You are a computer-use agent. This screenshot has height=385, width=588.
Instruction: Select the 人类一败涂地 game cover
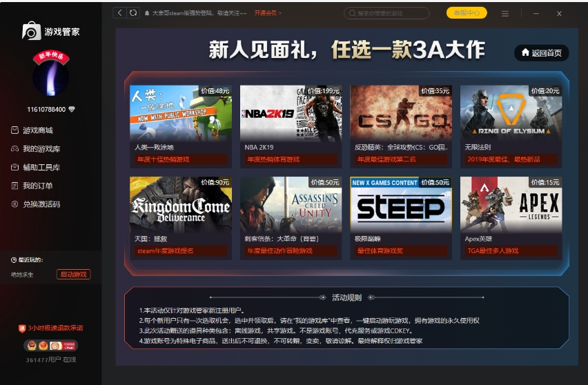(180, 113)
